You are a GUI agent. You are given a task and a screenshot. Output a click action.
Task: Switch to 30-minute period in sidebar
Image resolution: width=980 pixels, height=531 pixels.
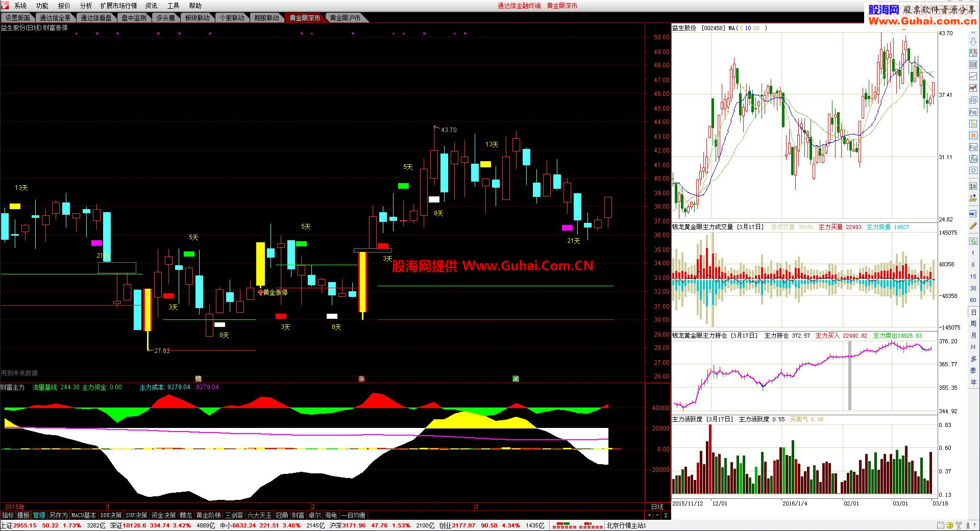(x=973, y=288)
